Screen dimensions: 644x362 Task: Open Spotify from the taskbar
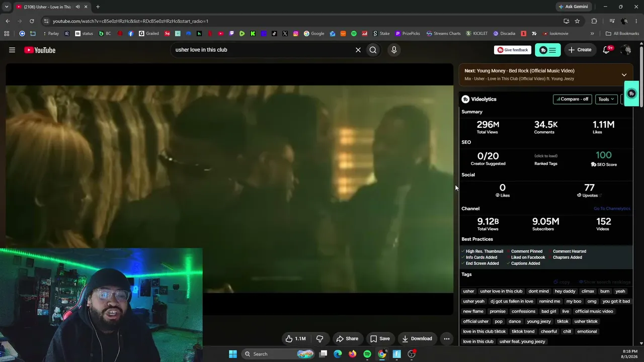pos(367,354)
